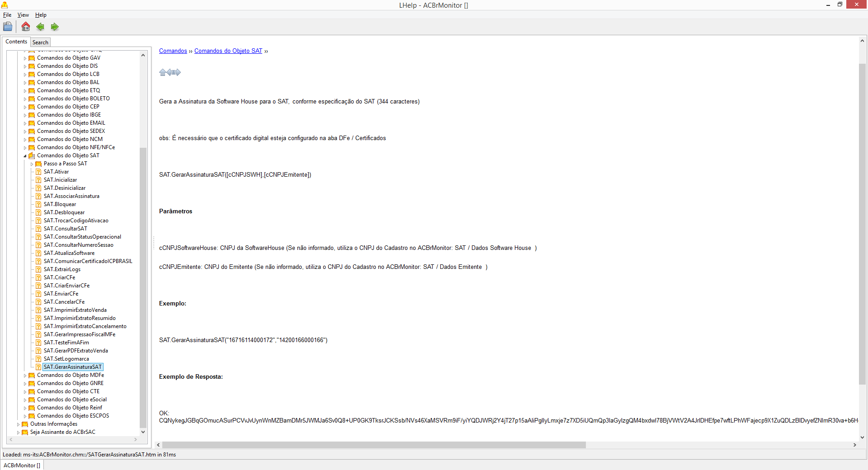Expand the Outras Informações node

point(18,424)
